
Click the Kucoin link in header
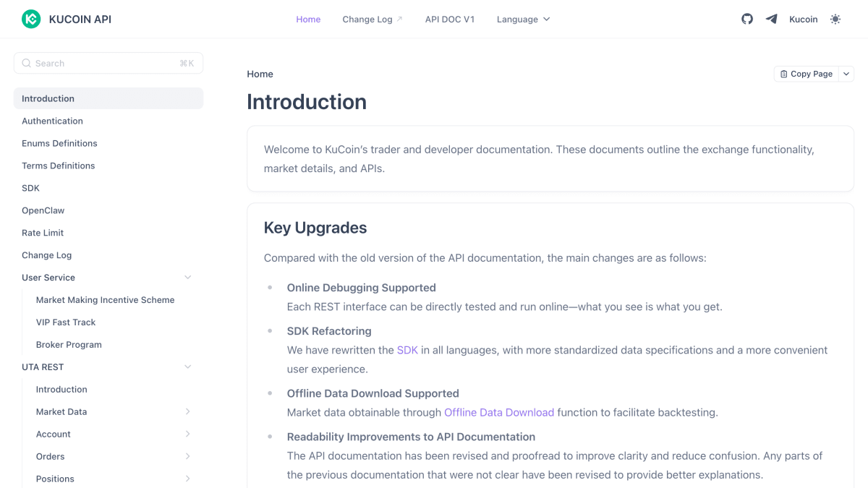[x=803, y=20]
